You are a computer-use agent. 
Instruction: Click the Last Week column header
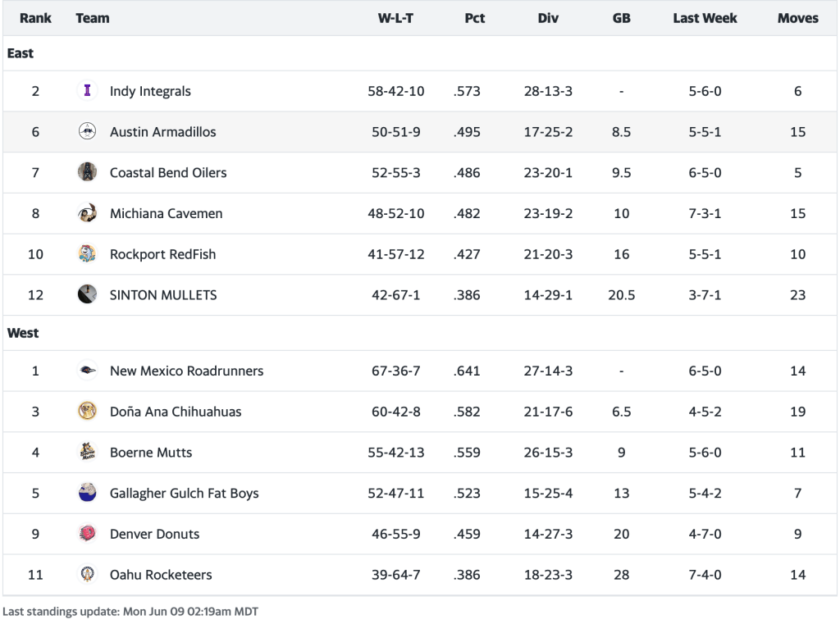[x=705, y=18]
